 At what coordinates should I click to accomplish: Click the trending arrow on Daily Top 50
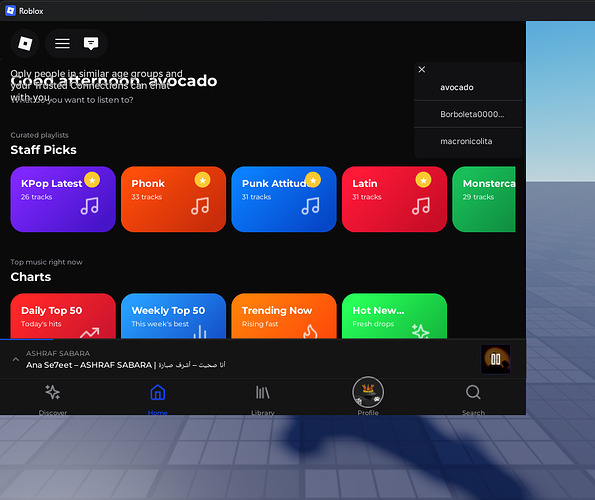click(90, 332)
